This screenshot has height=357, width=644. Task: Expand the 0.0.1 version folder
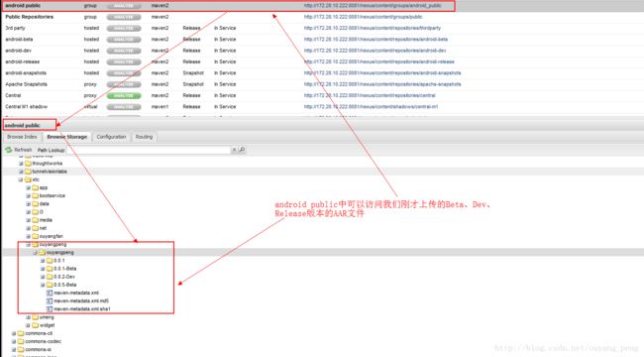(x=43, y=261)
